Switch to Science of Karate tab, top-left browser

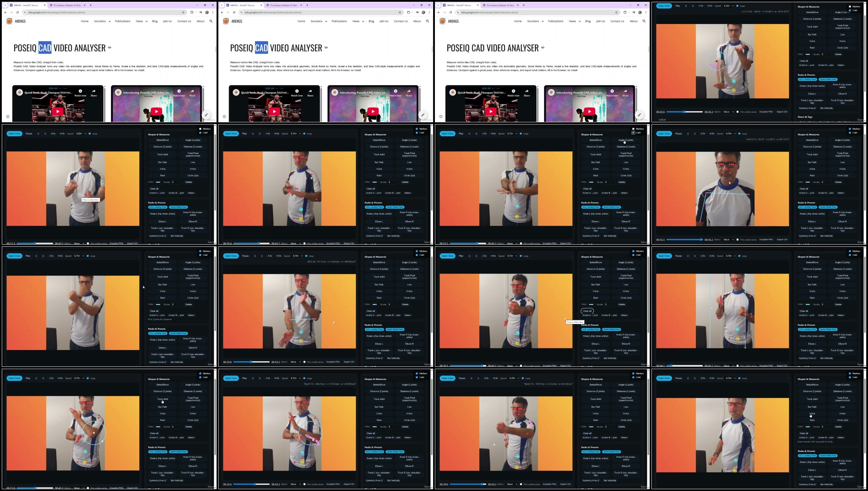(x=68, y=5)
